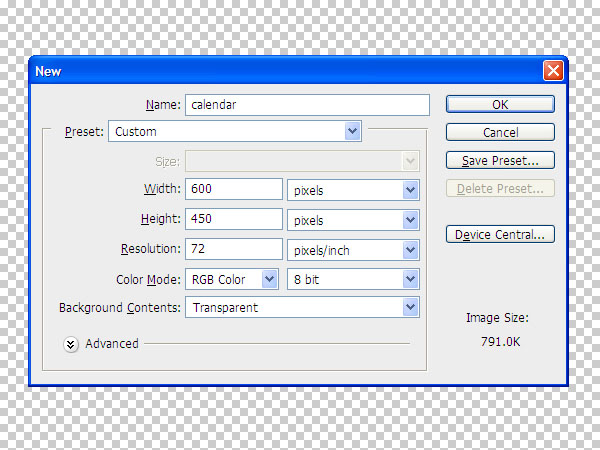Click the Save Preset... button
The height and width of the screenshot is (450, 600).
(500, 160)
